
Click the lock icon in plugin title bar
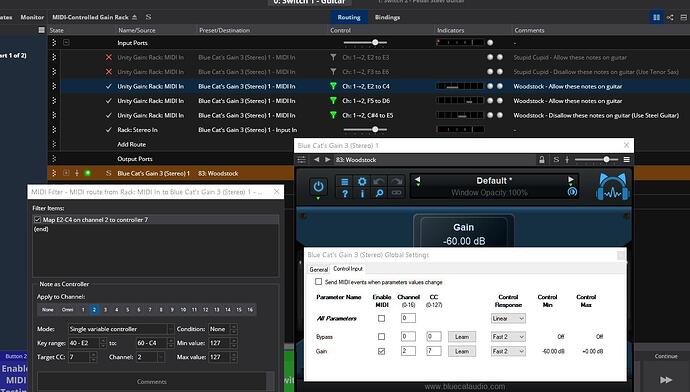(542, 160)
